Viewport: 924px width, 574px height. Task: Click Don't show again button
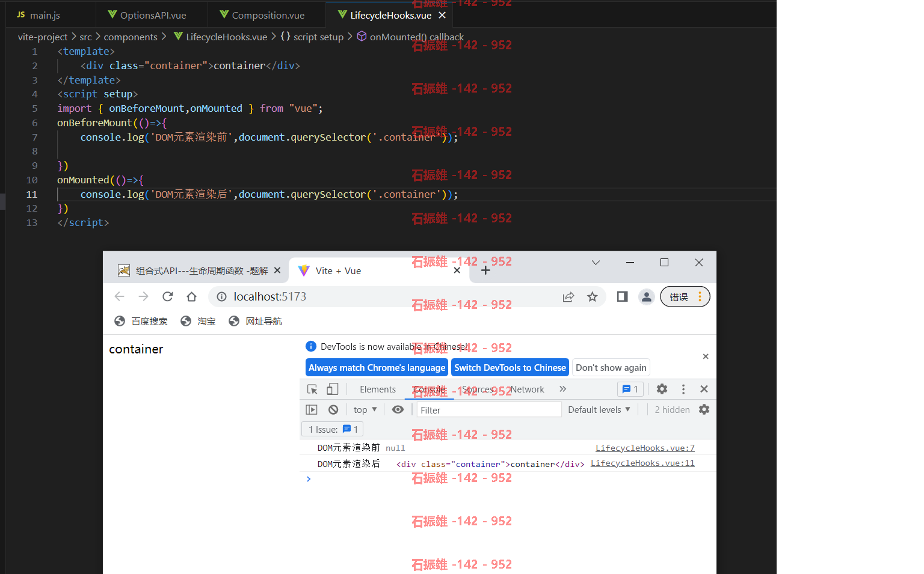[611, 367]
